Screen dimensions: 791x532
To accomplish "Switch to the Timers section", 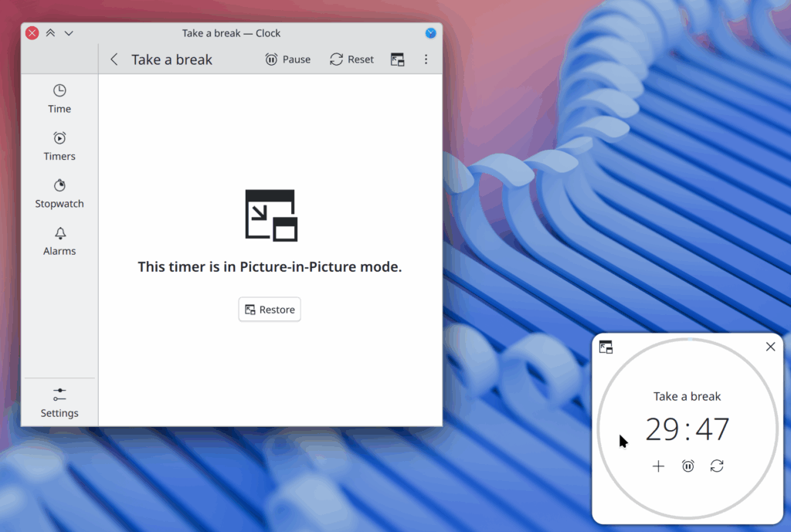I will coord(59,146).
